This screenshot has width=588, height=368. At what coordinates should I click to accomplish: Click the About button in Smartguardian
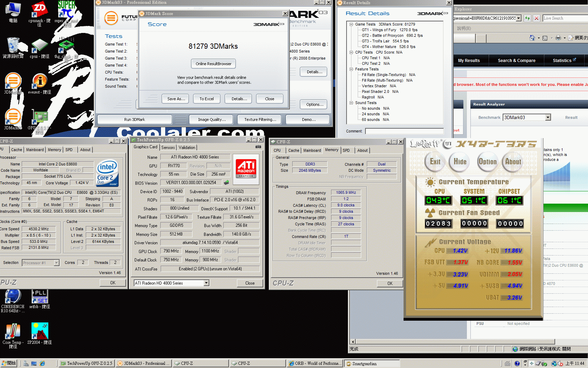tap(513, 162)
